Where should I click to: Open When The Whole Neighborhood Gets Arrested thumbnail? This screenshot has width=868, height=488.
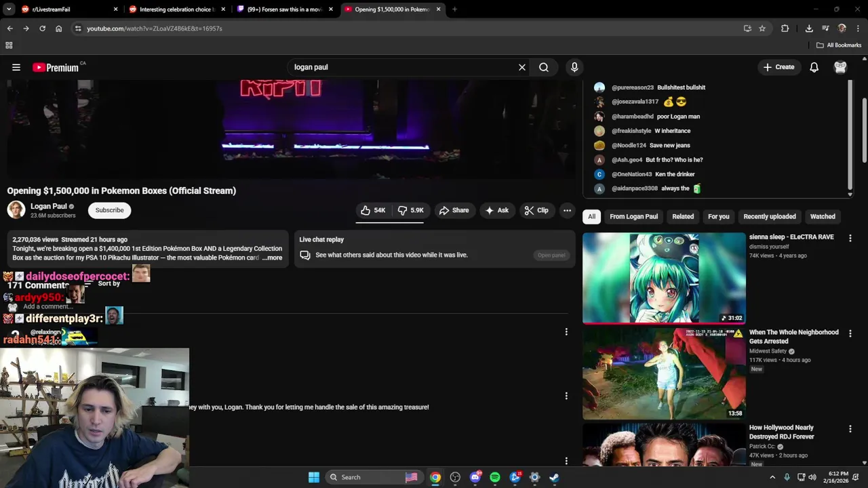664,373
